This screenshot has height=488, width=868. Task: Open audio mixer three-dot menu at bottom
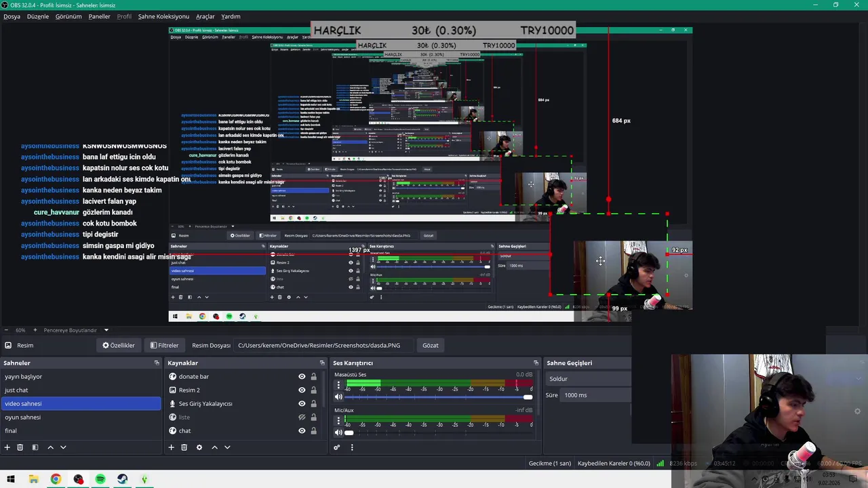[x=351, y=447]
